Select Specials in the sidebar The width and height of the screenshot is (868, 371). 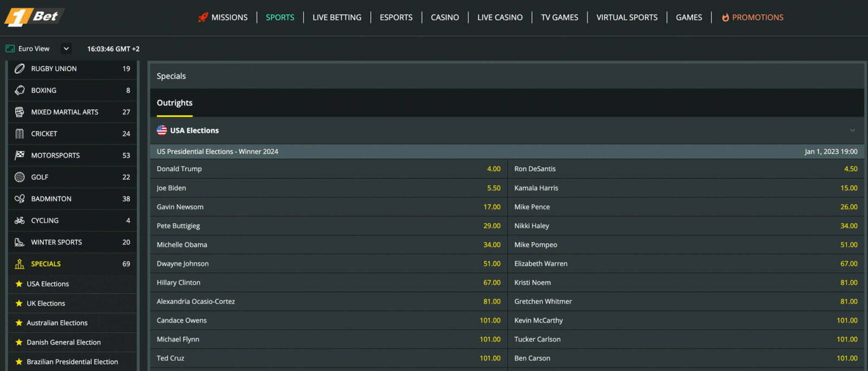[72, 264]
